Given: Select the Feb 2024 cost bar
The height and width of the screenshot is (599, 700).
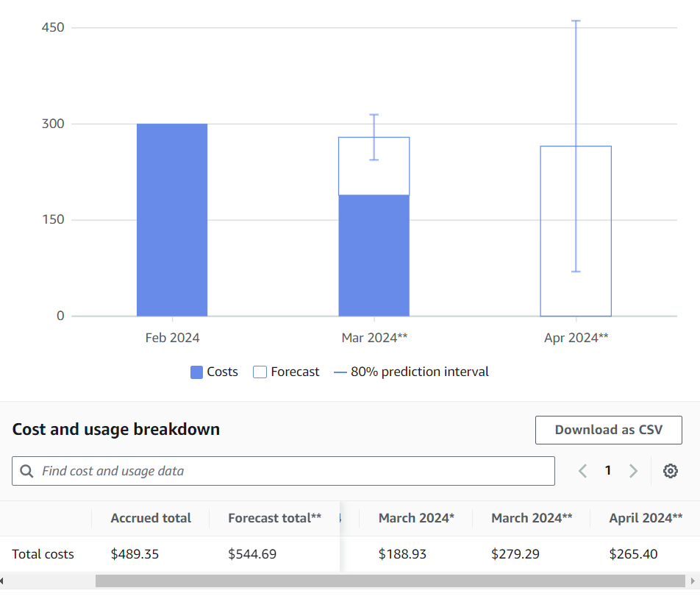Looking at the screenshot, I should pos(172,221).
